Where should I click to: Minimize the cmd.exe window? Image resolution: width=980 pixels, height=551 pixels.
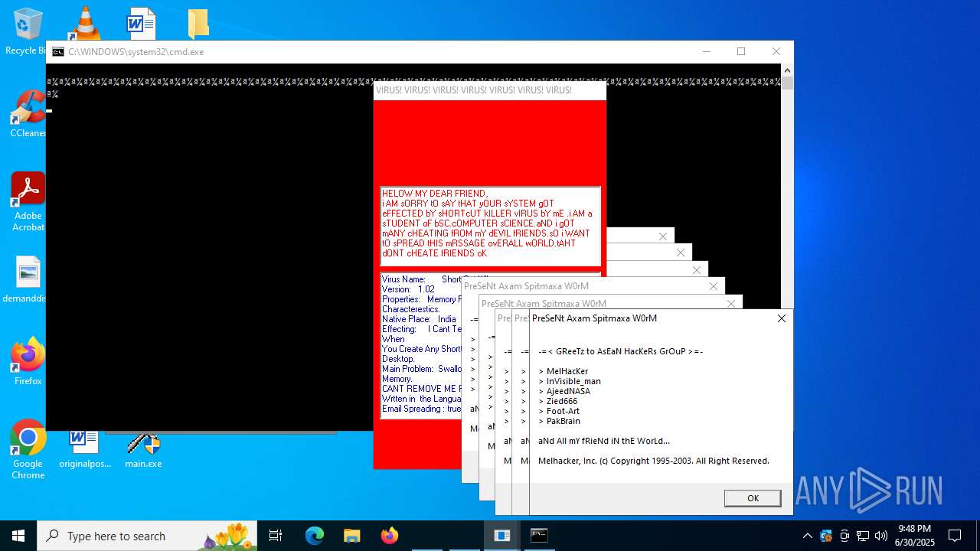(705, 51)
